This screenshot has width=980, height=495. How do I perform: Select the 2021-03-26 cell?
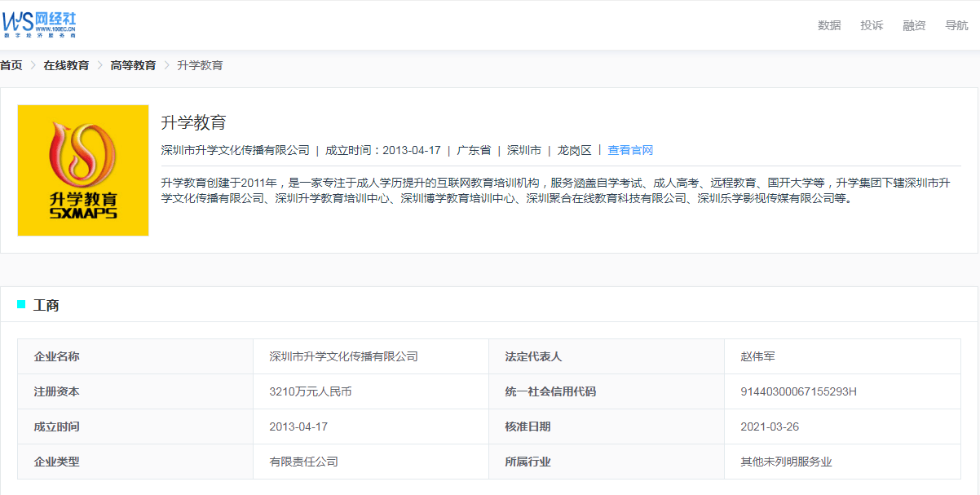pos(842,426)
